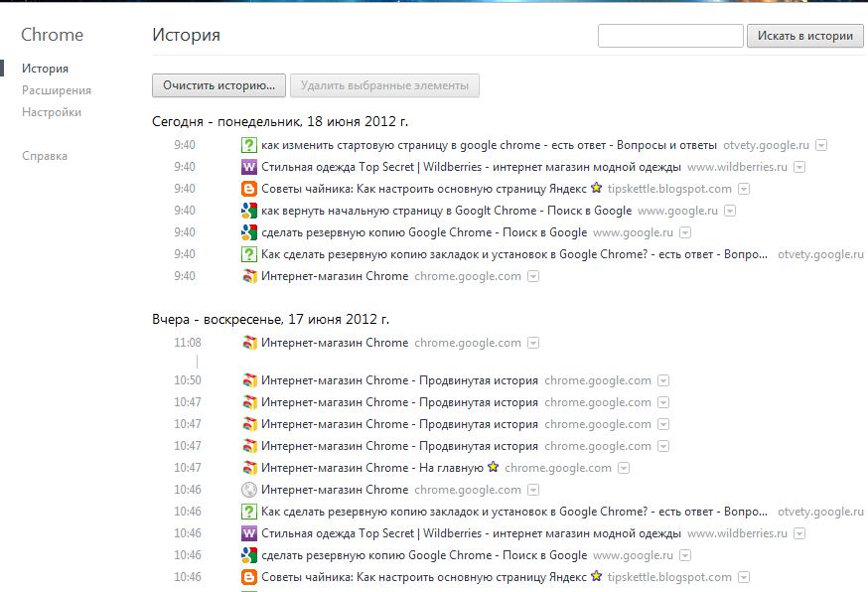Open dropdown of 9:40 'сделать резервную копию' Google search
This screenshot has width=868, height=592.
[685, 232]
